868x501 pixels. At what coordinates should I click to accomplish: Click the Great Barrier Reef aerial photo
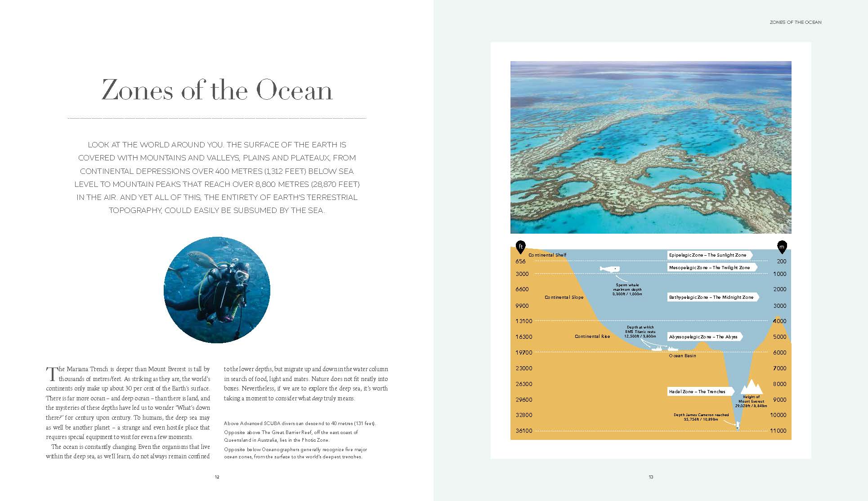click(650, 147)
